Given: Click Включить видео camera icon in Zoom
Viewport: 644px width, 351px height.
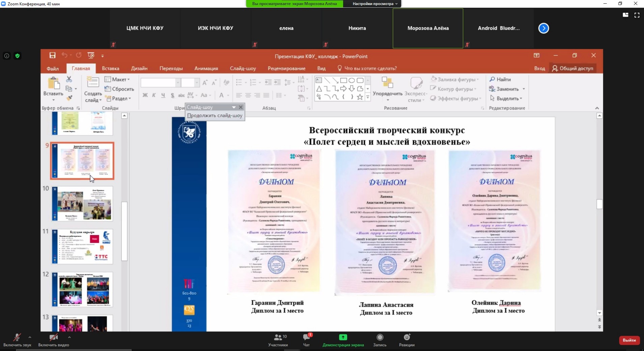Looking at the screenshot, I should pos(53,337).
